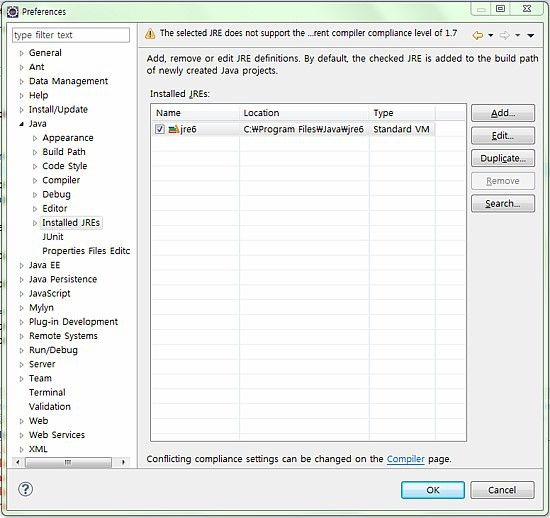The height and width of the screenshot is (518, 550).
Task: Expand the Help tree node
Action: click(22, 95)
